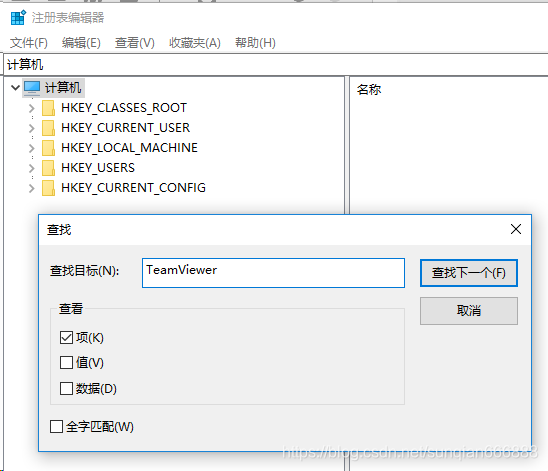The image size is (548, 471).
Task: Click the HKEY_USERS folder icon
Action: [48, 168]
